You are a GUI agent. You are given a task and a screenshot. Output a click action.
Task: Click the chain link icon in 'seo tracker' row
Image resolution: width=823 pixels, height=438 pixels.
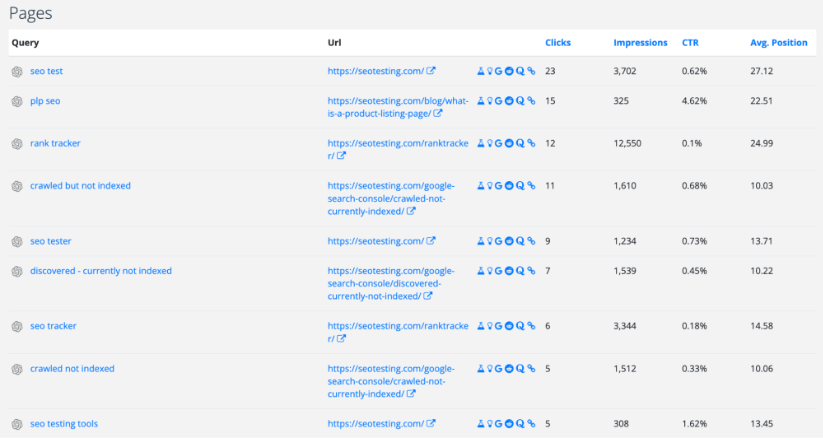531,326
